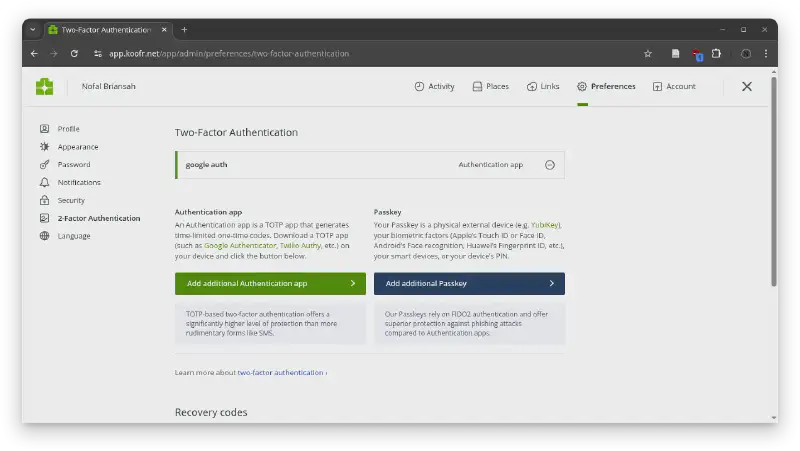Bookmark this page with star icon
Viewport: 800px width, 451px height.
[x=648, y=53]
